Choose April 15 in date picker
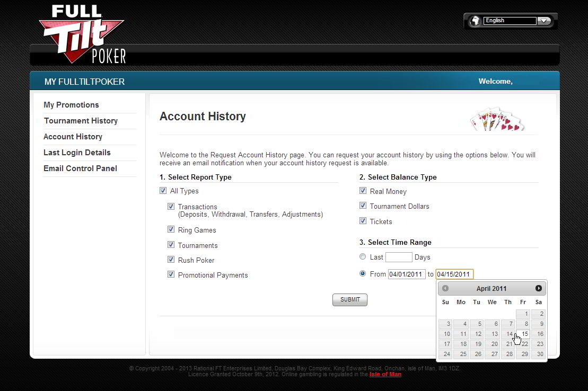The width and height of the screenshot is (588, 391). 523,334
